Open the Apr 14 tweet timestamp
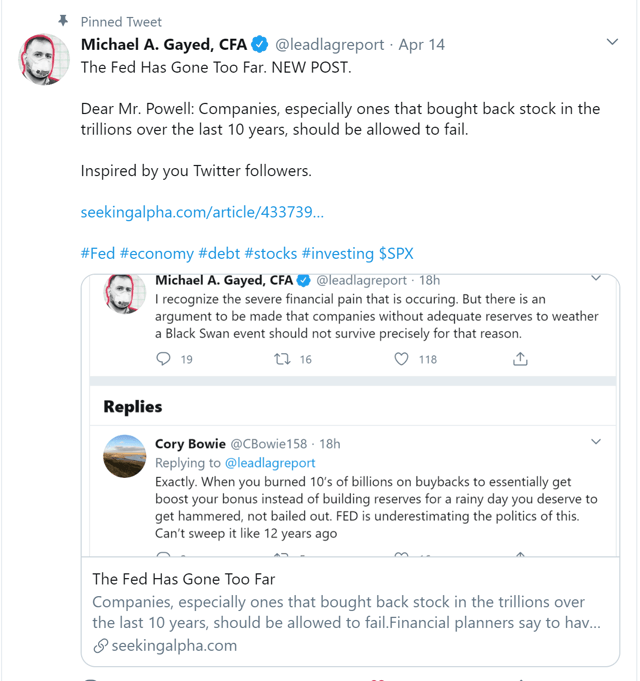 click(x=422, y=44)
